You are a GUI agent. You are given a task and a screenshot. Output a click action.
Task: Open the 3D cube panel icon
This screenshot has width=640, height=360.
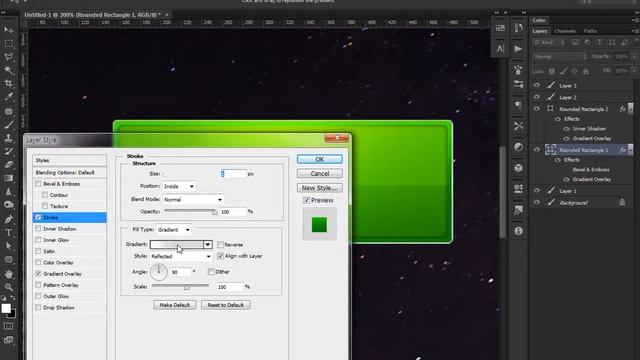518,168
